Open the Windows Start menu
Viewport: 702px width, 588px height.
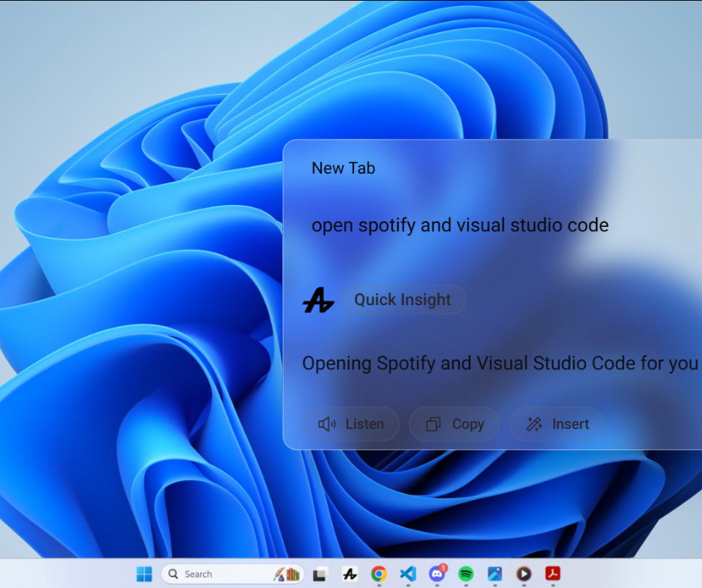coord(144,574)
